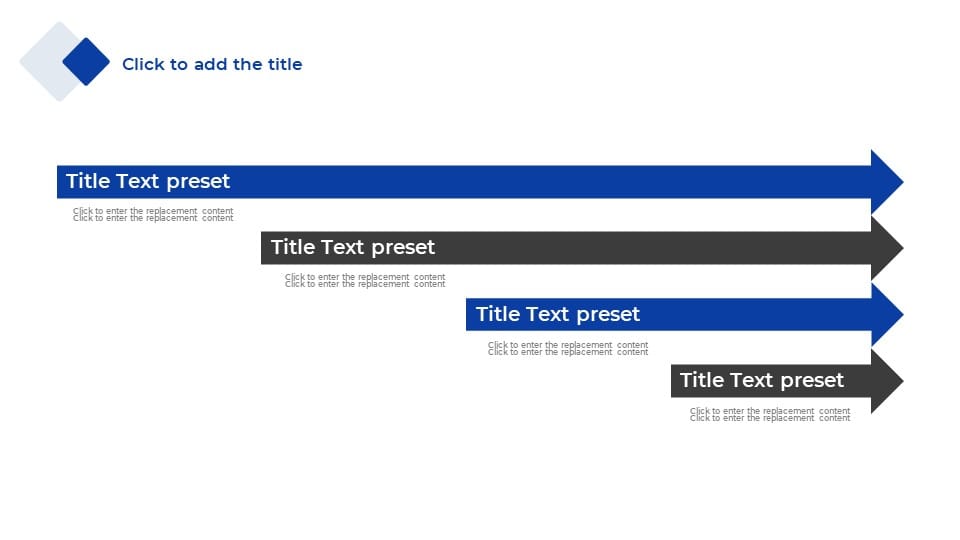Select the solid blue diamond shape
Image resolution: width=960 pixels, height=540 pixels.
pyautogui.click(x=86, y=62)
